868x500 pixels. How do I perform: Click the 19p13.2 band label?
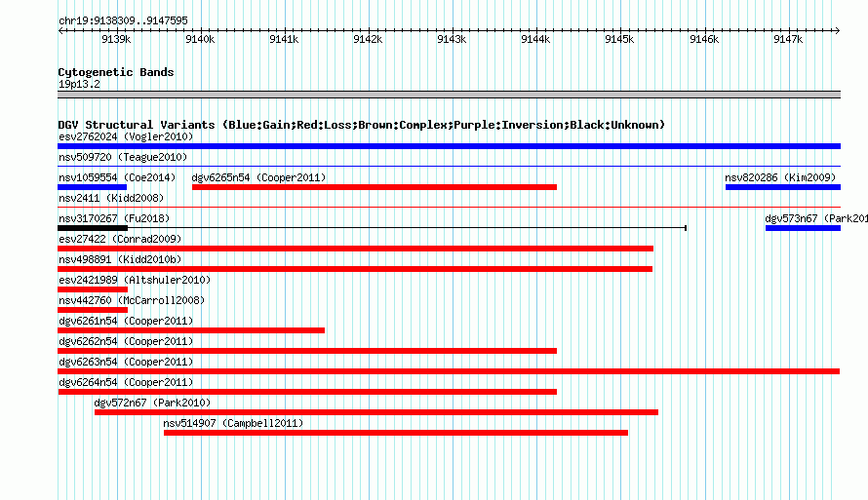[79, 84]
